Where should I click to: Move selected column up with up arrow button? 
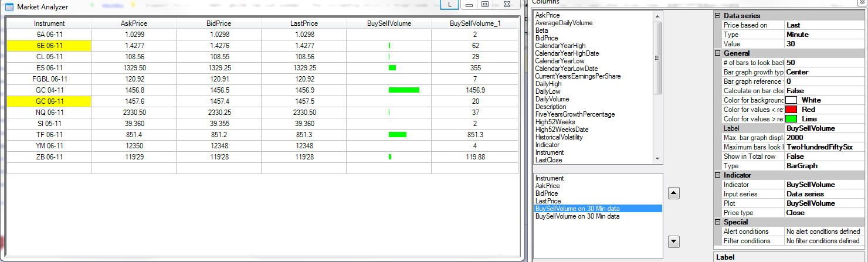(x=674, y=192)
